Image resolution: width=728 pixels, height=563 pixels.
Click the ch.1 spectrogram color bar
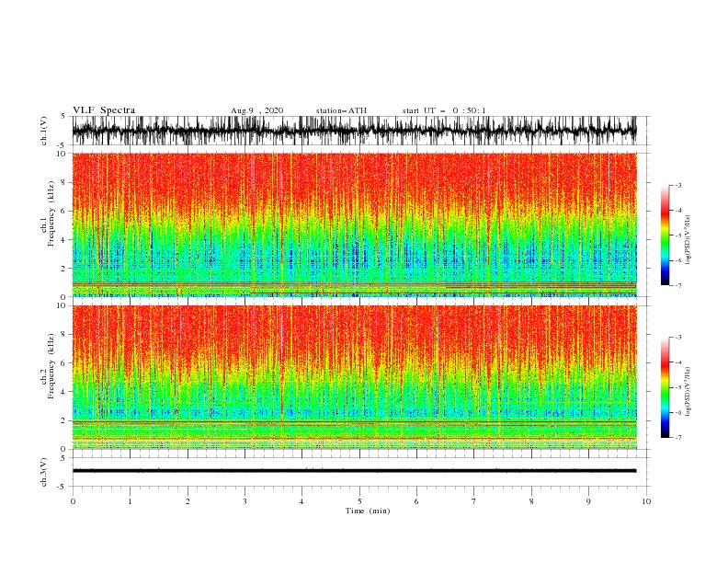click(665, 236)
